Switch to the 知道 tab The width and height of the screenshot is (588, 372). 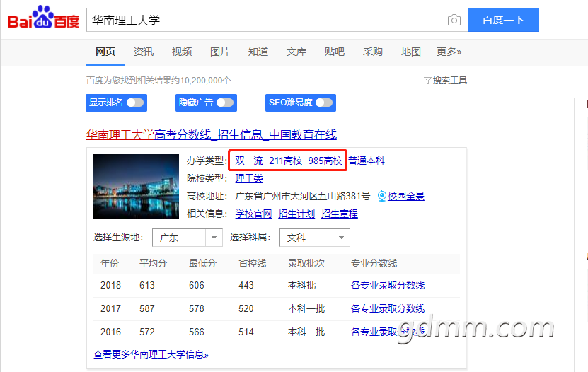coord(258,52)
